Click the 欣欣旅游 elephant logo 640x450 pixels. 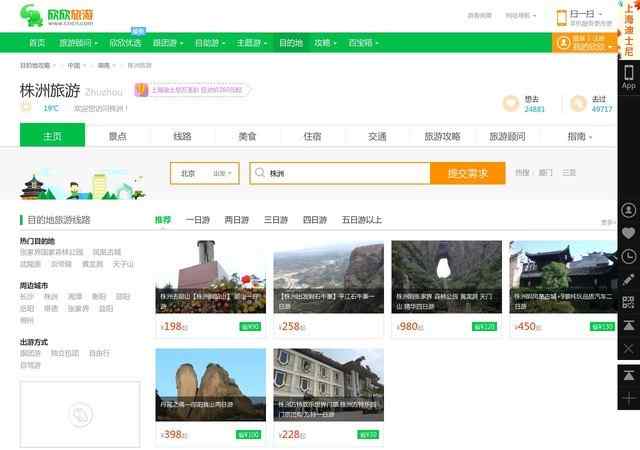tap(57, 16)
